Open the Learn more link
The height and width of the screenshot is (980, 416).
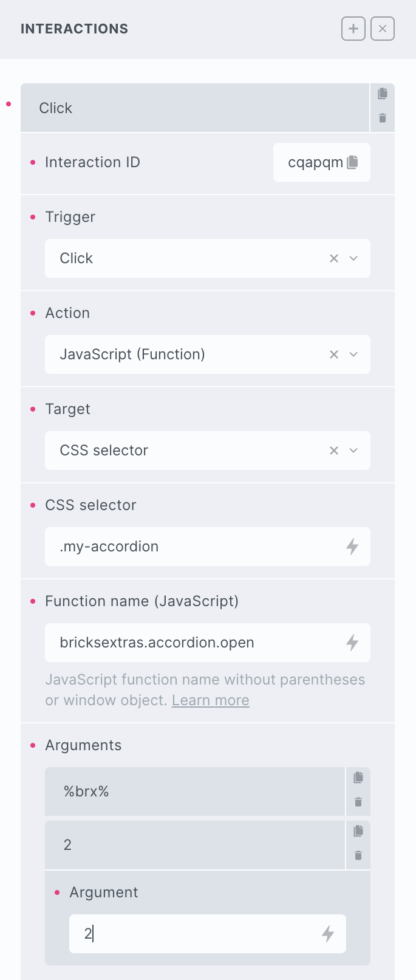pyautogui.click(x=210, y=700)
